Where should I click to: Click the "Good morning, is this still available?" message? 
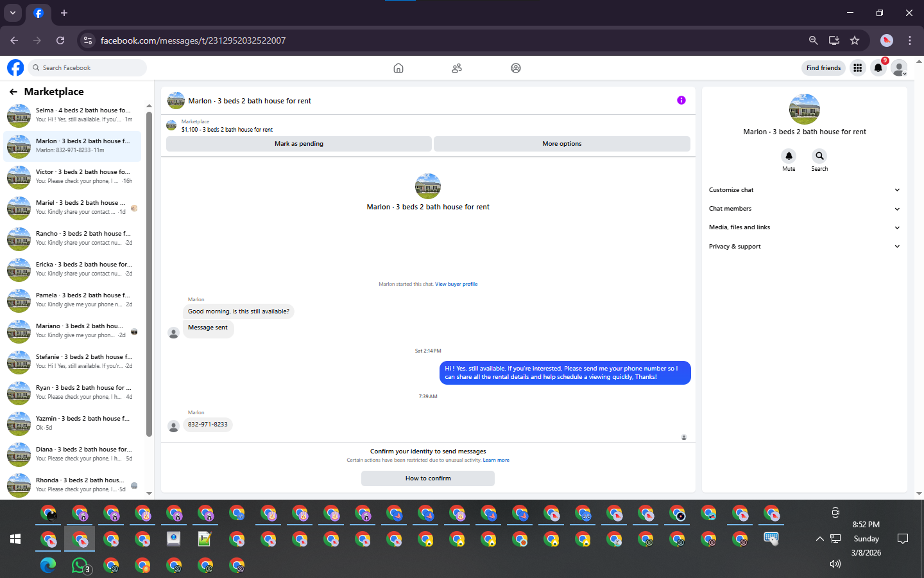click(x=239, y=311)
